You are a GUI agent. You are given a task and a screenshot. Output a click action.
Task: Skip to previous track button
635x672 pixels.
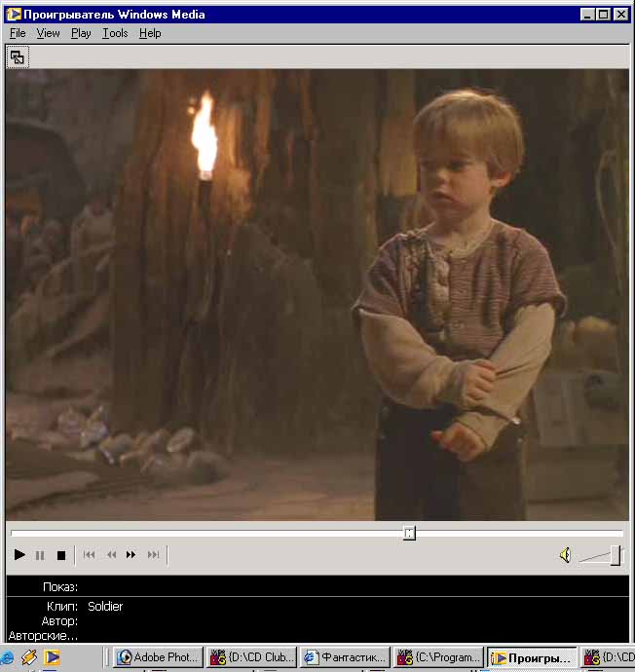click(x=90, y=554)
